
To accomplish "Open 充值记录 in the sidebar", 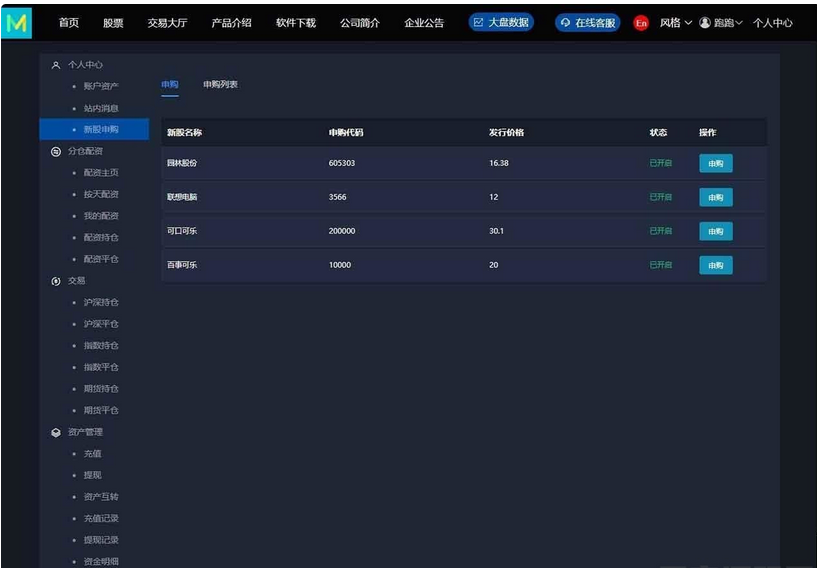I will point(101,518).
